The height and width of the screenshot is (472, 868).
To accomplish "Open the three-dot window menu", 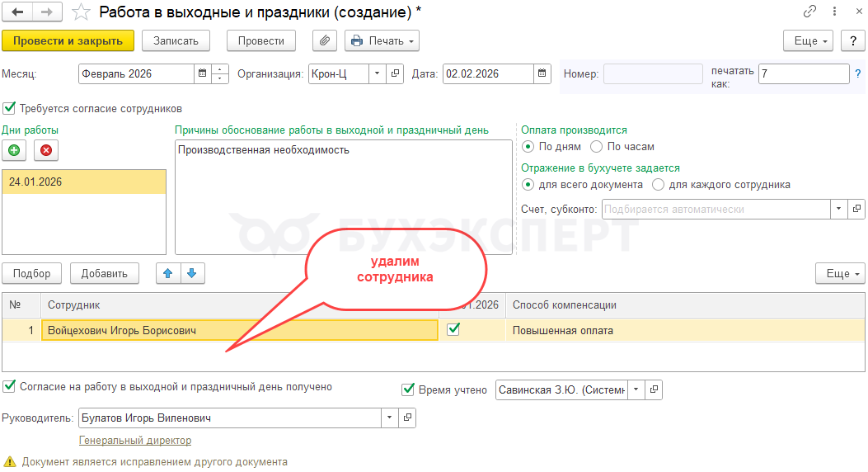I will click(x=834, y=11).
